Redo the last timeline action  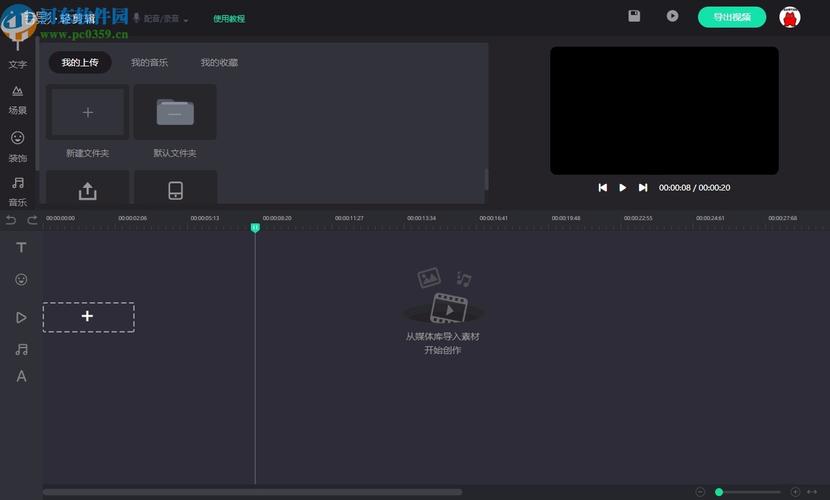[x=32, y=220]
